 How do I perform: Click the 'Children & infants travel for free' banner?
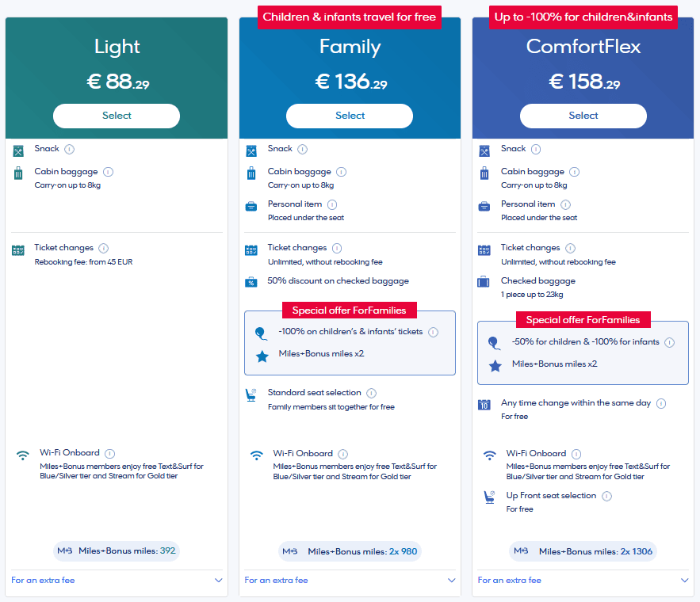coord(350,17)
